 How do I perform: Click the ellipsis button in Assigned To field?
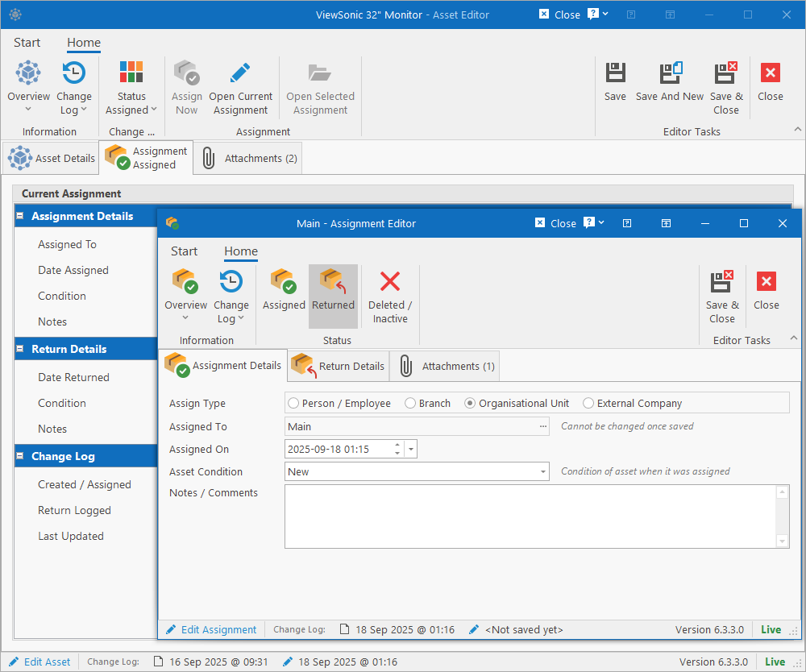point(542,426)
